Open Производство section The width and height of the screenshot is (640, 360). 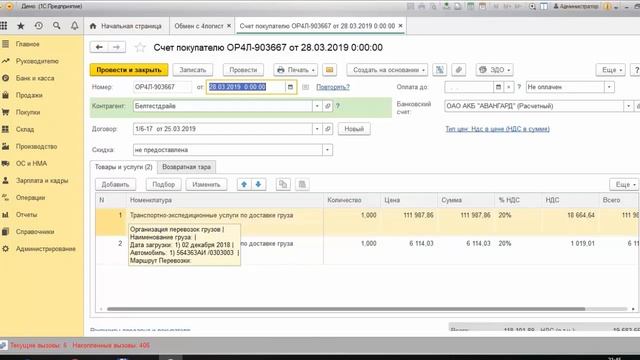(36, 147)
